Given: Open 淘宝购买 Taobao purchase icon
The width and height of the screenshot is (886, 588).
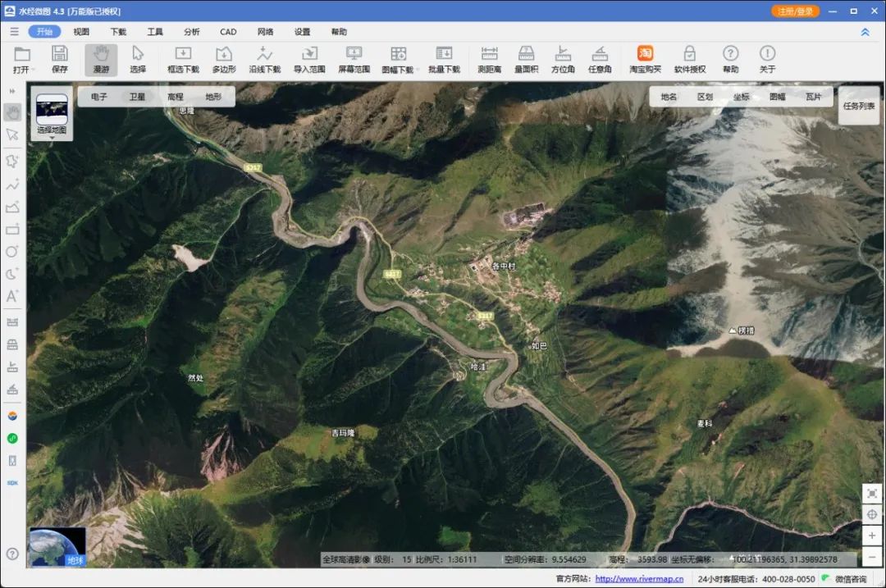Looking at the screenshot, I should [646, 59].
